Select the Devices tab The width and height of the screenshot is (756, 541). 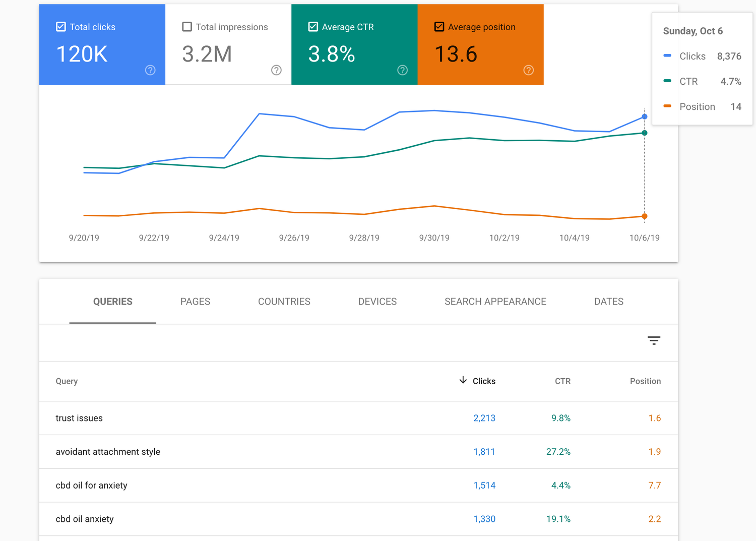pyautogui.click(x=377, y=302)
